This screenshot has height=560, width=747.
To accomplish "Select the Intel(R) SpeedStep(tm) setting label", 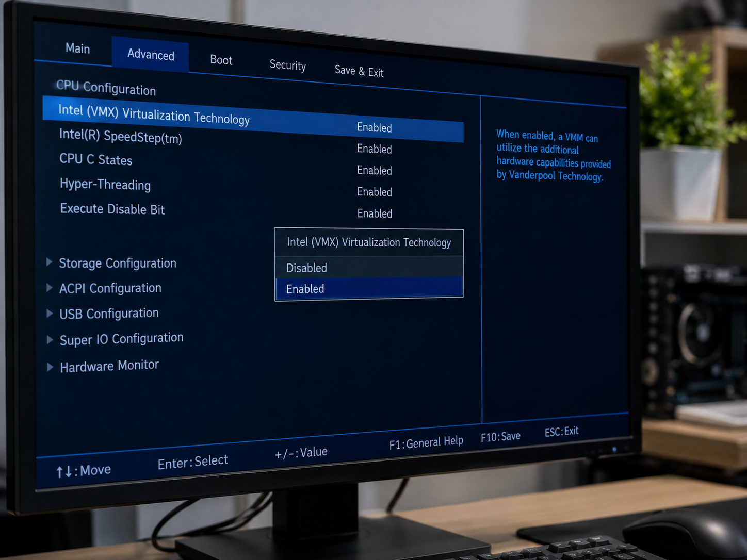I will click(121, 136).
